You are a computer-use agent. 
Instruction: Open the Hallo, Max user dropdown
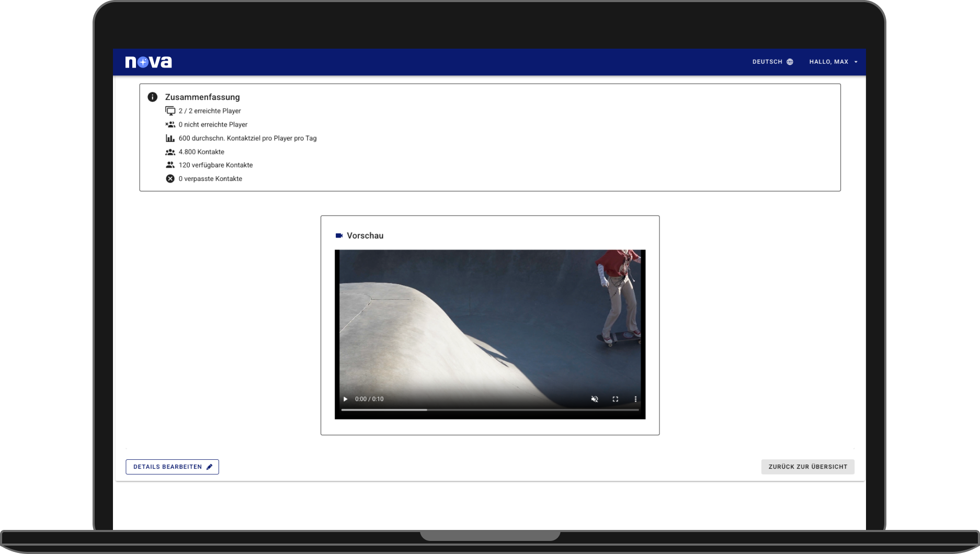(x=833, y=62)
